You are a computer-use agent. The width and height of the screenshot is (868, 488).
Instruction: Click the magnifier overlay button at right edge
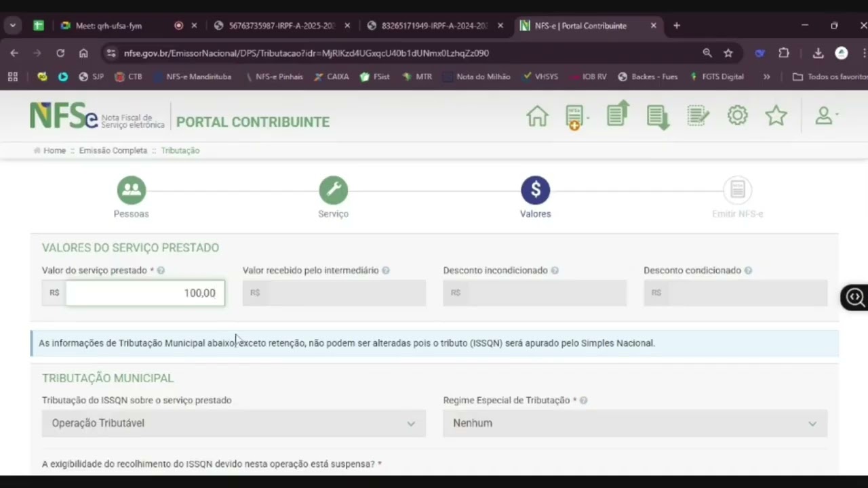coord(855,297)
